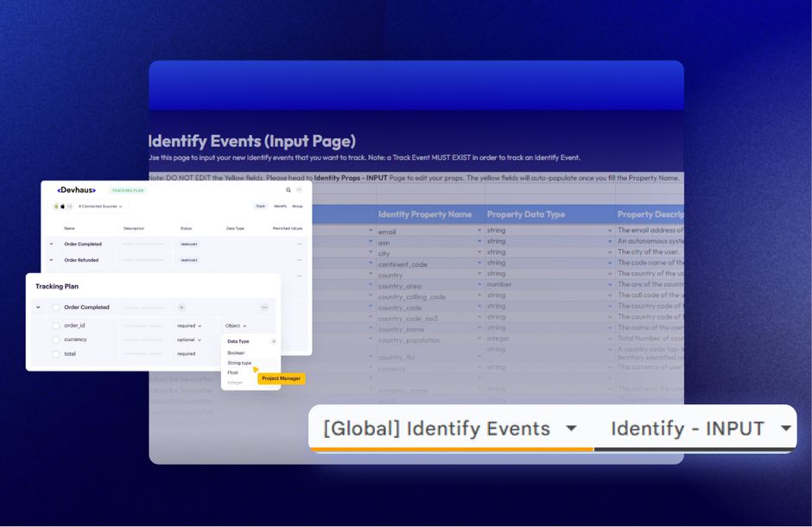Click the Identify Events (Input Page) heading

[252, 141]
